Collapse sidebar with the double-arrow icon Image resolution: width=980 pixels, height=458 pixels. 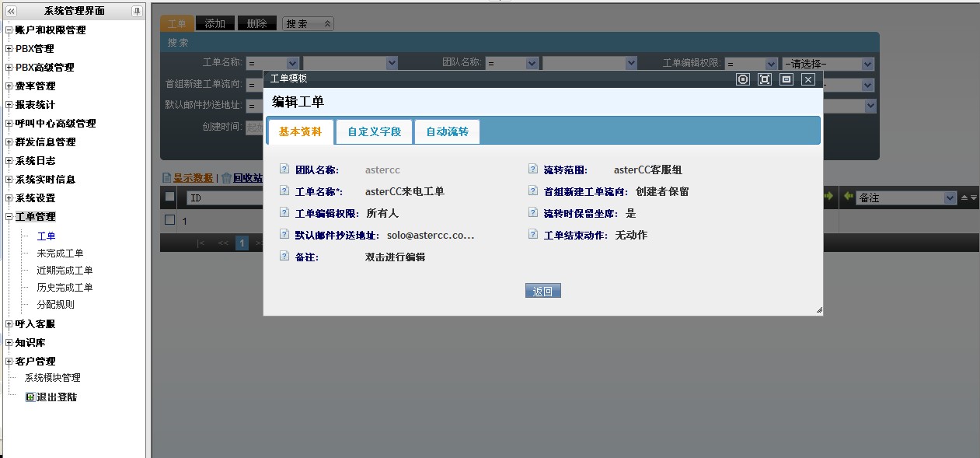coord(10,11)
